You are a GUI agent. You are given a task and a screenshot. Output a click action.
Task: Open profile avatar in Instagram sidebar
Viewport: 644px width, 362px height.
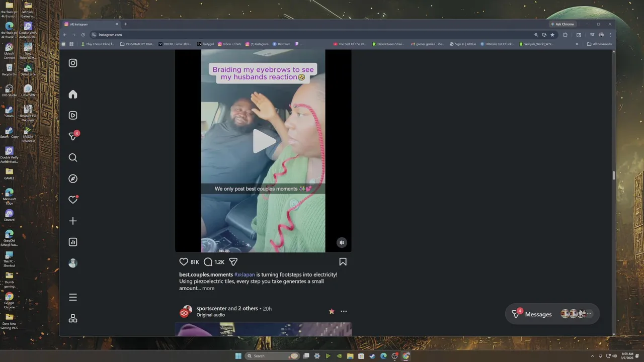click(x=73, y=263)
